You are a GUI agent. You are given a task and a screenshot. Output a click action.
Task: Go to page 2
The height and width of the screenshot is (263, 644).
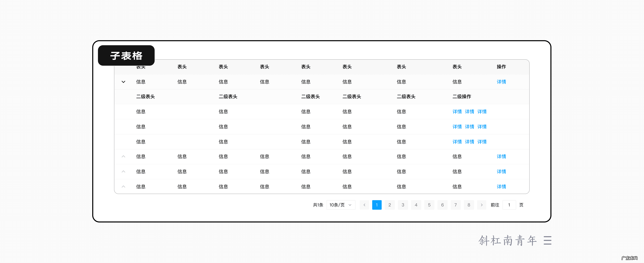pos(390,205)
